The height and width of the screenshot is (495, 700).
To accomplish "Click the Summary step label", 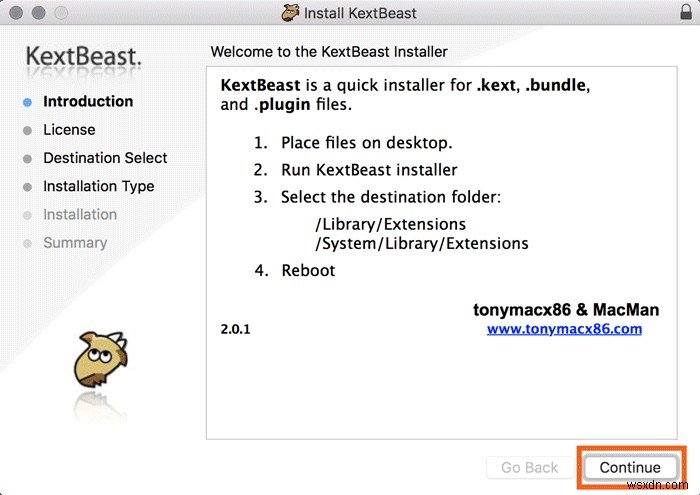I will tap(75, 242).
